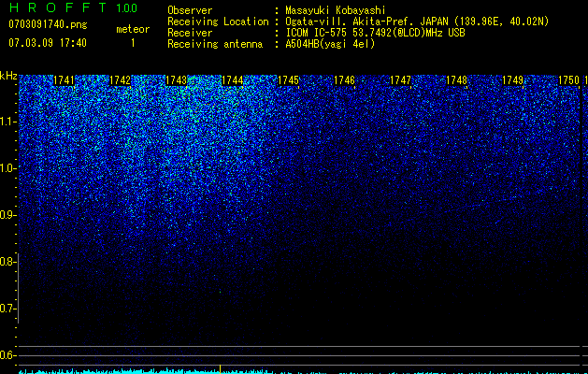
Task: Click the 0.6 kHz axis tick label
Action: coord(7,355)
